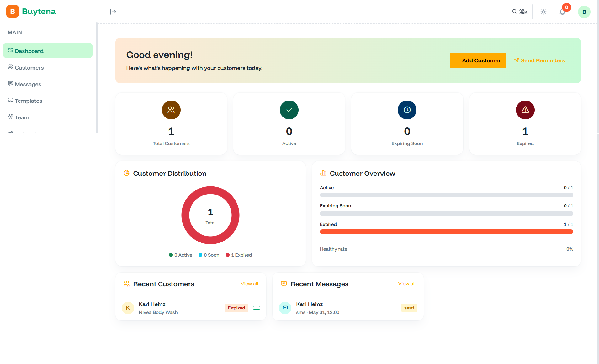This screenshot has width=599, height=364.
Task: Click the Expired red warning icon
Action: (525, 110)
